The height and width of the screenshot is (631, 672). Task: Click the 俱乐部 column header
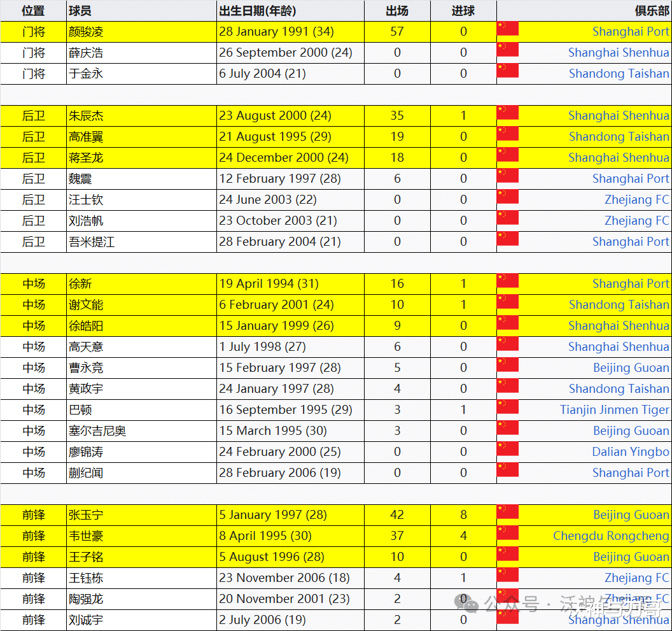coord(652,11)
